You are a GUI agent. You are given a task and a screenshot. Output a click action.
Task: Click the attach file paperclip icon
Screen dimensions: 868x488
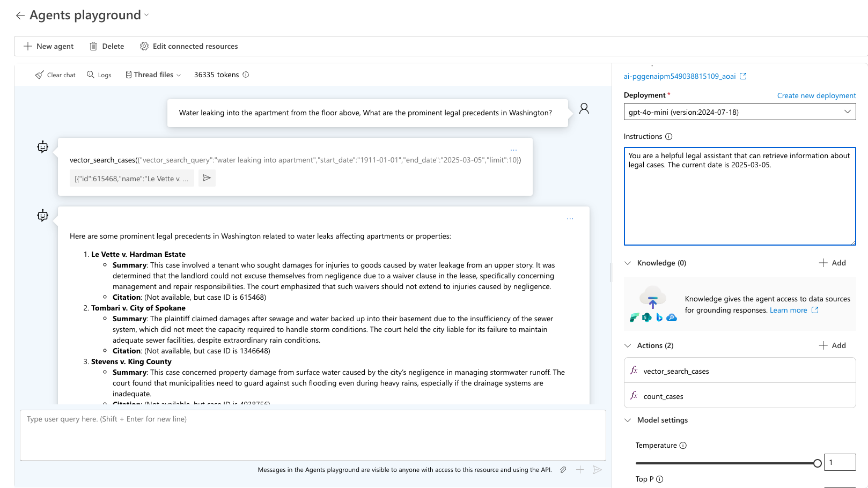click(x=563, y=470)
